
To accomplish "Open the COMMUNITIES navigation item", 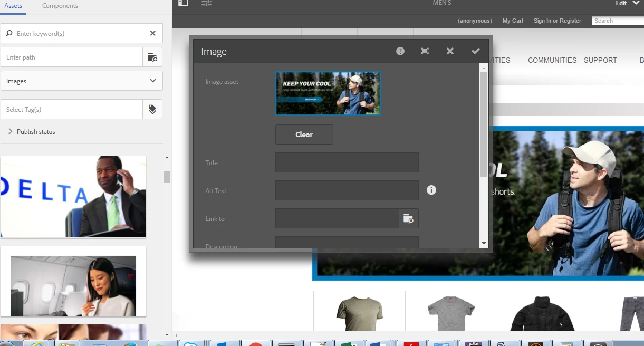I will pos(552,60).
